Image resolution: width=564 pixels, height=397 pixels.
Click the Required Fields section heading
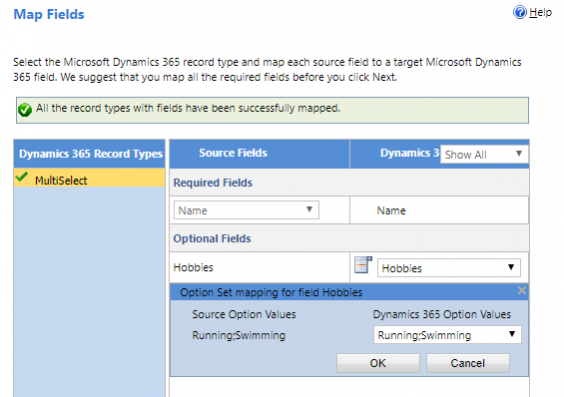pyautogui.click(x=213, y=183)
